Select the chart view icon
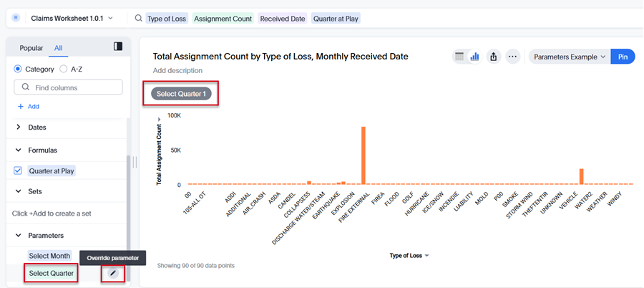This screenshot has width=644, height=288. [474, 57]
